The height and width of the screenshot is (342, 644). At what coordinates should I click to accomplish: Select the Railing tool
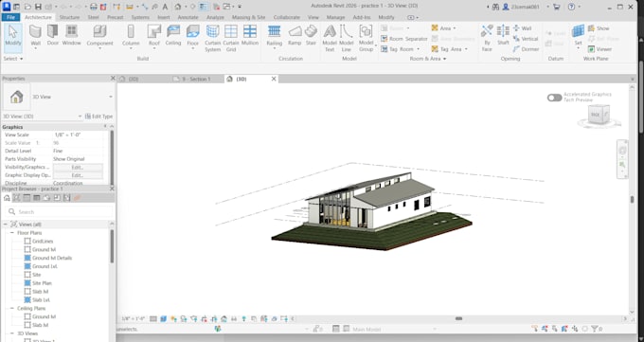(274, 36)
